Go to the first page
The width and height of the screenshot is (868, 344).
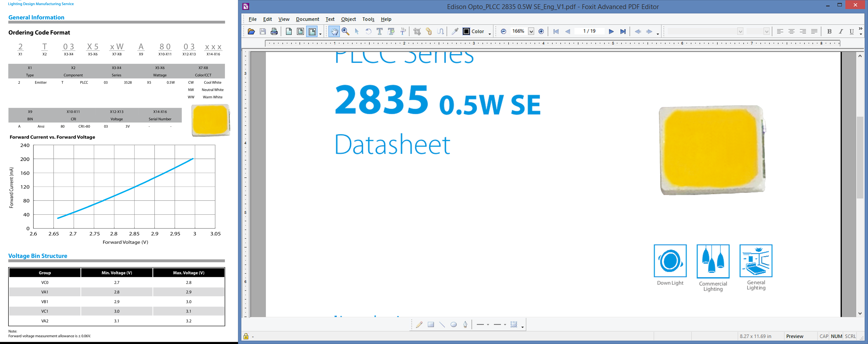pyautogui.click(x=556, y=31)
